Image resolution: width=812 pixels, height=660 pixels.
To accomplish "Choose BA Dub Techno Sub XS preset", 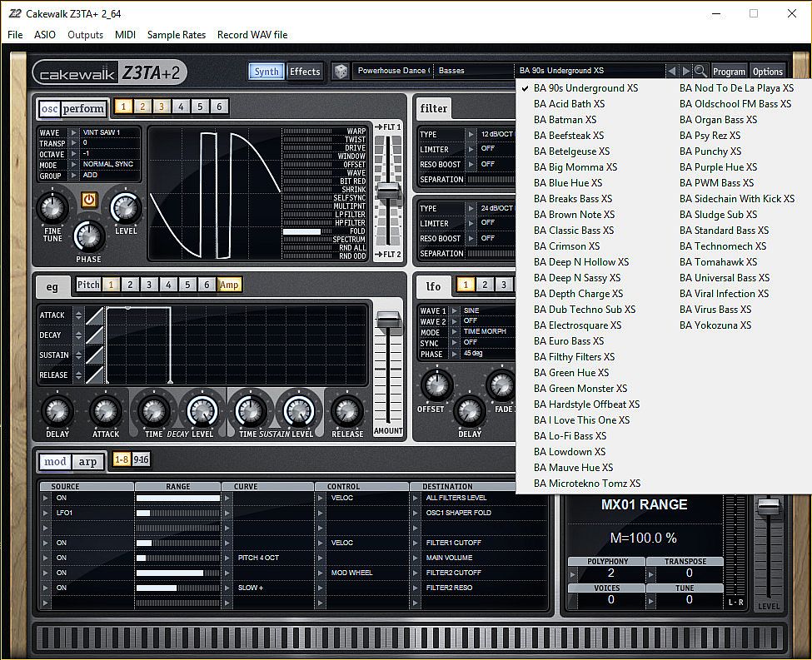I will pos(584,310).
